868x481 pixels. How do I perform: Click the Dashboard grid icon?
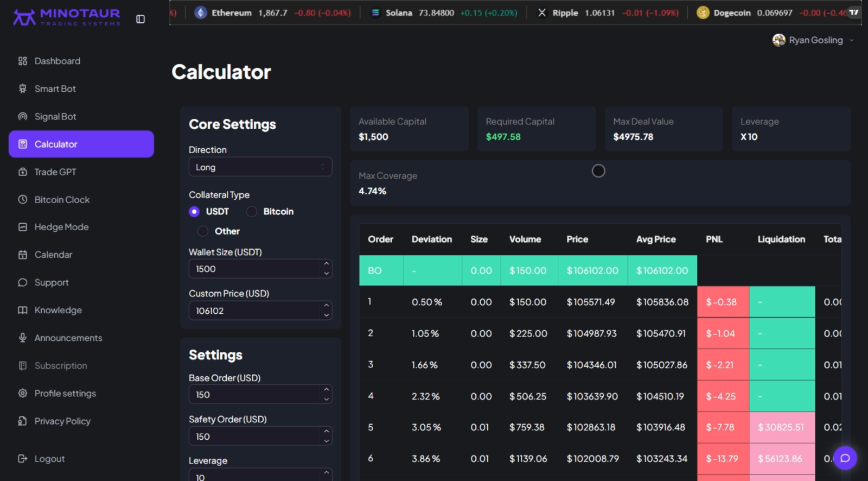click(x=22, y=61)
